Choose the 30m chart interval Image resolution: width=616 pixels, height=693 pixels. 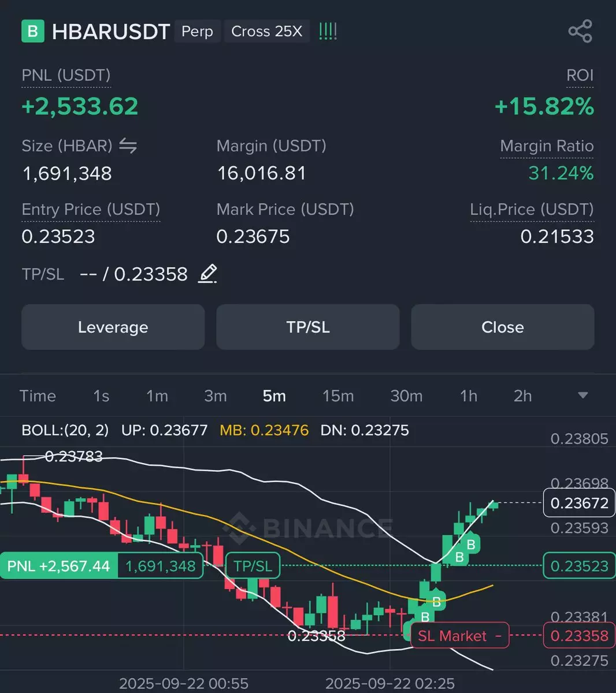pos(406,396)
